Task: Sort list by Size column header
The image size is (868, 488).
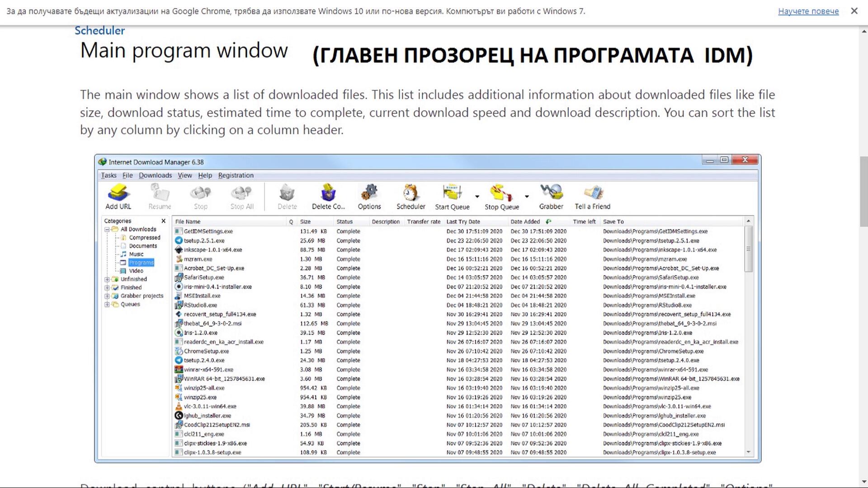Action: 316,221
